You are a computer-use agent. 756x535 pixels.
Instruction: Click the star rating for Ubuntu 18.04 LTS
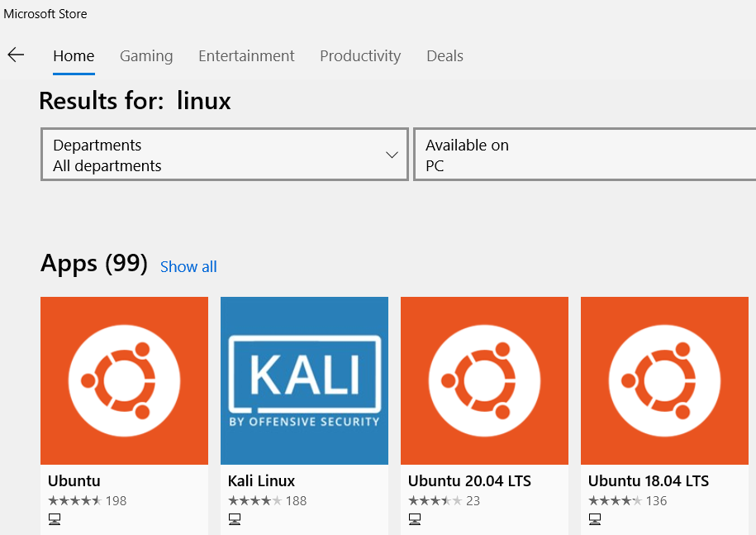click(x=616, y=501)
